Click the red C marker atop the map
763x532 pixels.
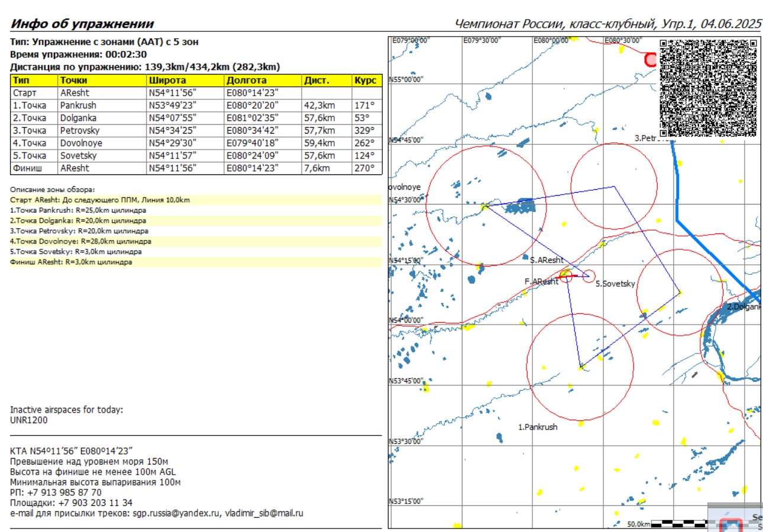click(x=651, y=59)
